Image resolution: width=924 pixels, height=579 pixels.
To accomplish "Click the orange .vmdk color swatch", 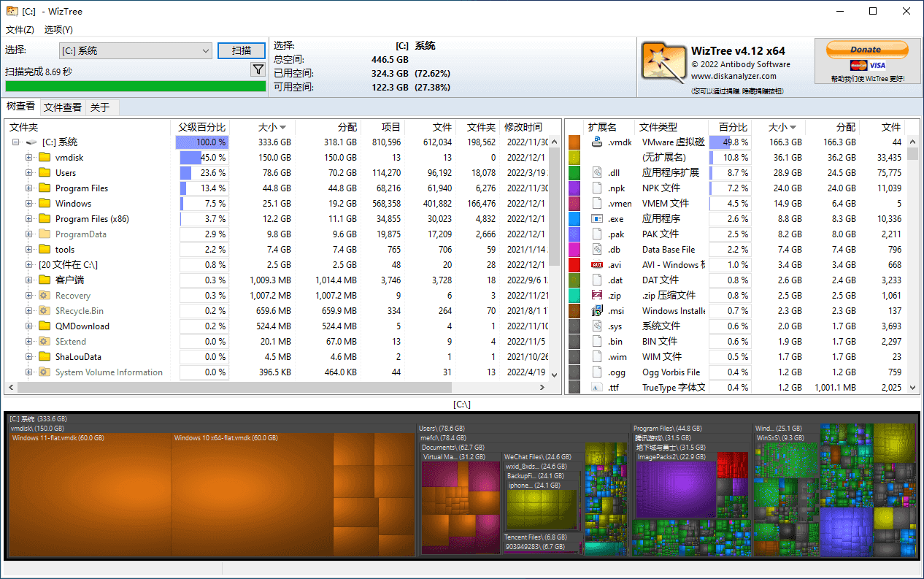I will (574, 142).
